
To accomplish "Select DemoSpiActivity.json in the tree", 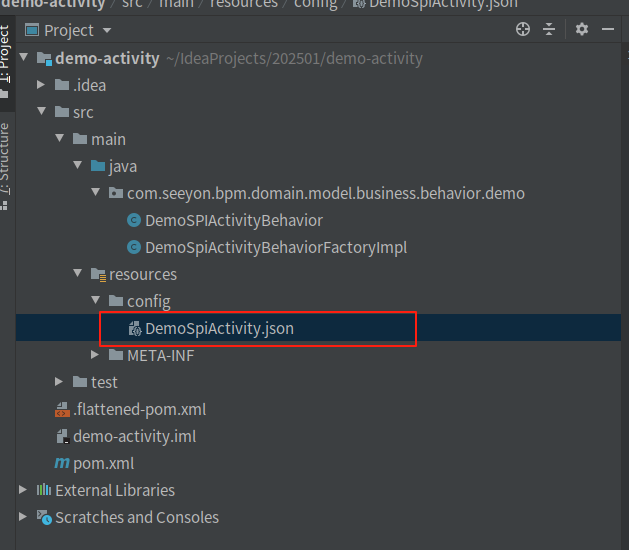I will [x=219, y=328].
